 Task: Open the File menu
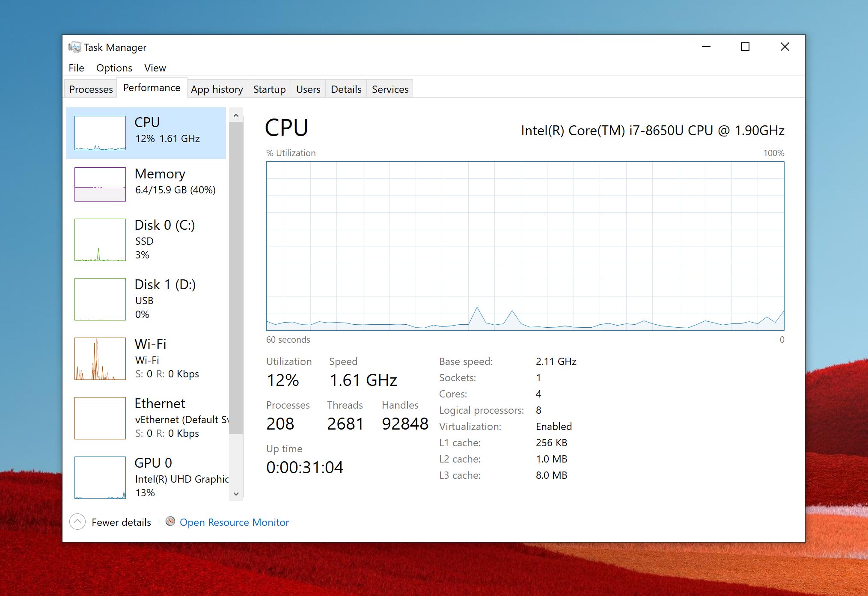[76, 68]
